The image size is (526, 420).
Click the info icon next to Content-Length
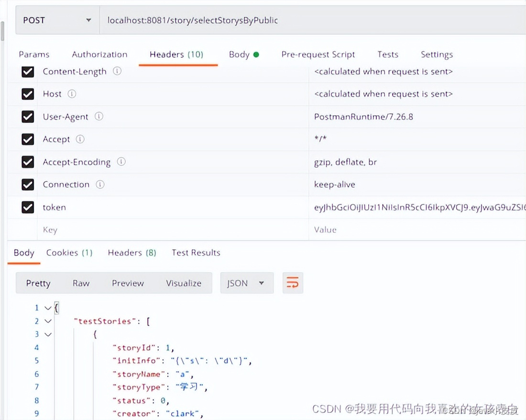pyautogui.click(x=117, y=71)
